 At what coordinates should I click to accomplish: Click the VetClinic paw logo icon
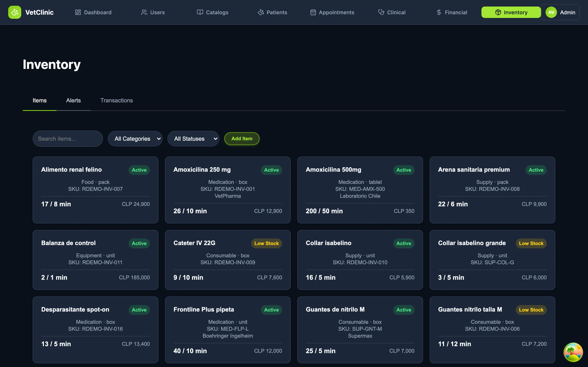pos(14,12)
